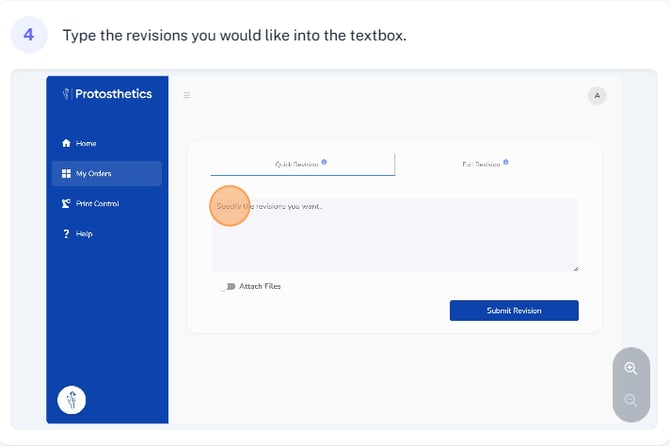
Task: Open the My Orders text link
Action: click(x=94, y=174)
